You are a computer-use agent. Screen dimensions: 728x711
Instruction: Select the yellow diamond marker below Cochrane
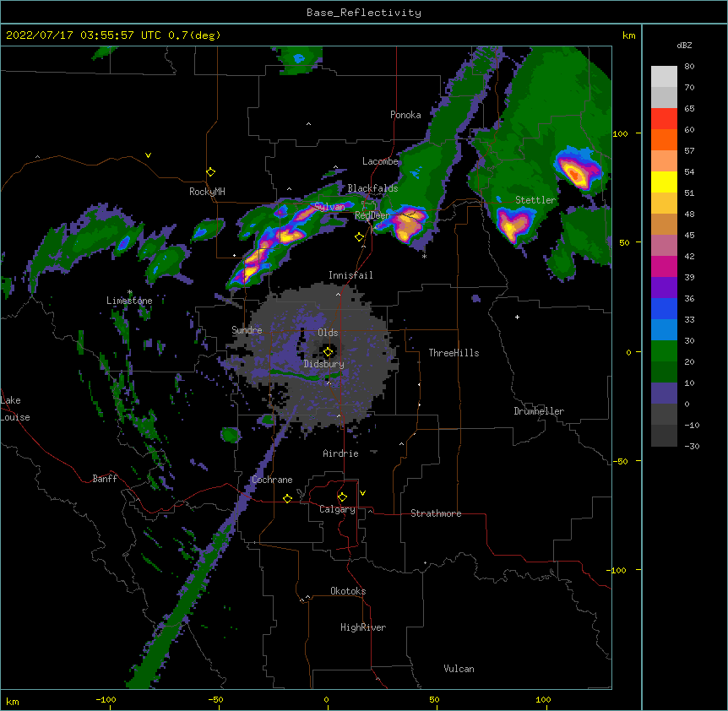point(287,498)
